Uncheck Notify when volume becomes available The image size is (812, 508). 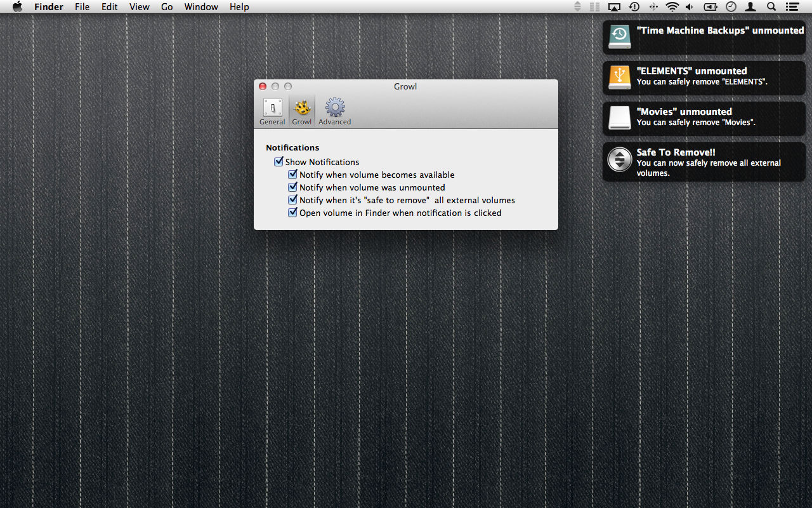coord(292,175)
